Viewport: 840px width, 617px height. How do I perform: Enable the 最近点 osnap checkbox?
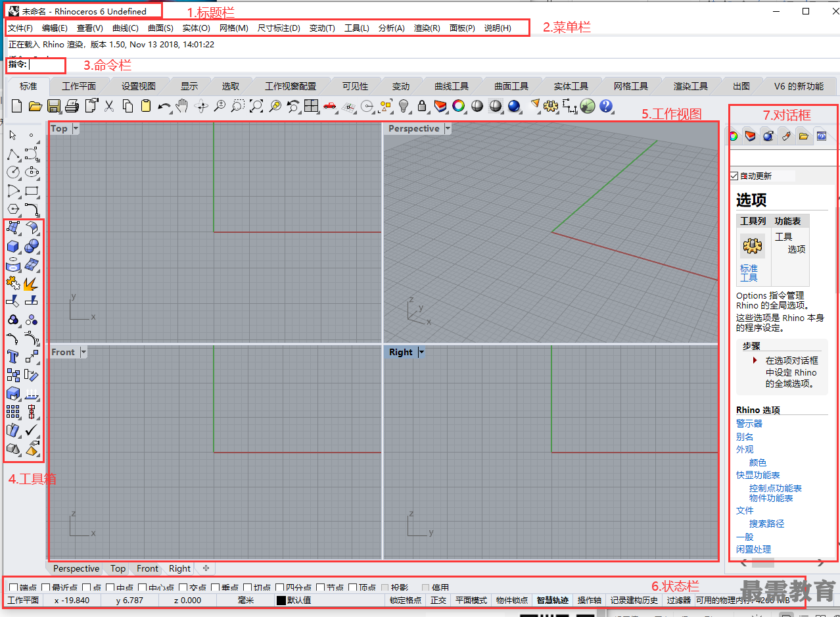tap(45, 587)
